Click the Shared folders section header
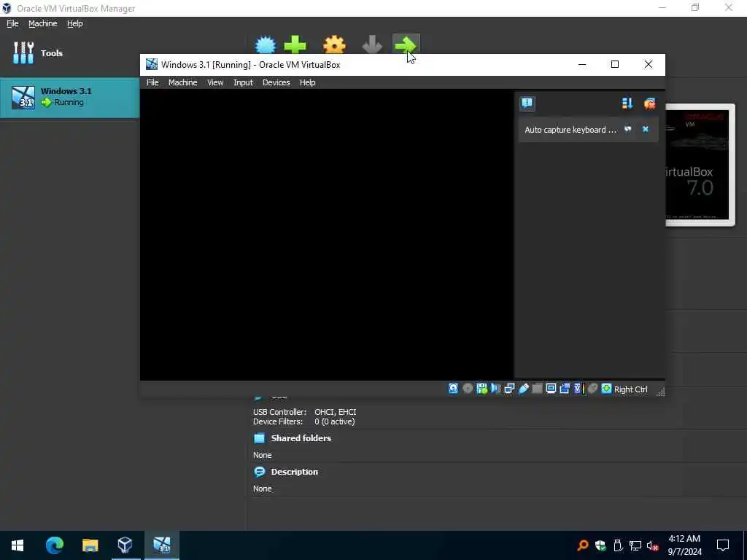Screen dimensions: 747x560 coord(301,438)
